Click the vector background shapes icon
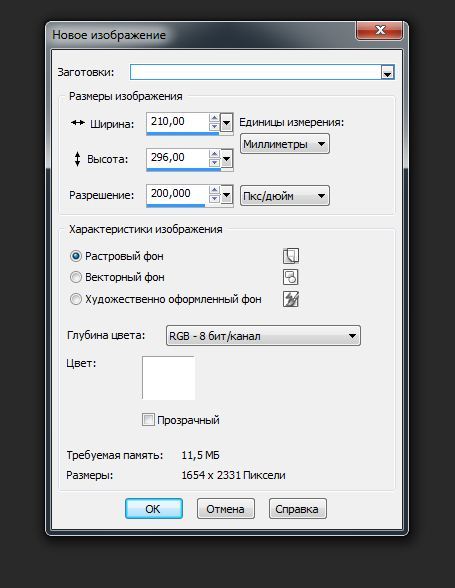Image resolution: width=455 pixels, height=588 pixels. (291, 278)
